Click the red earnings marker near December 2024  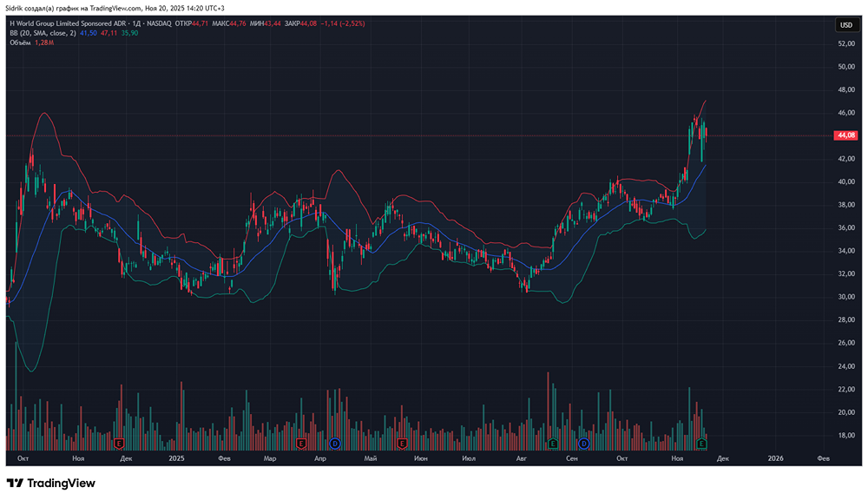click(119, 443)
